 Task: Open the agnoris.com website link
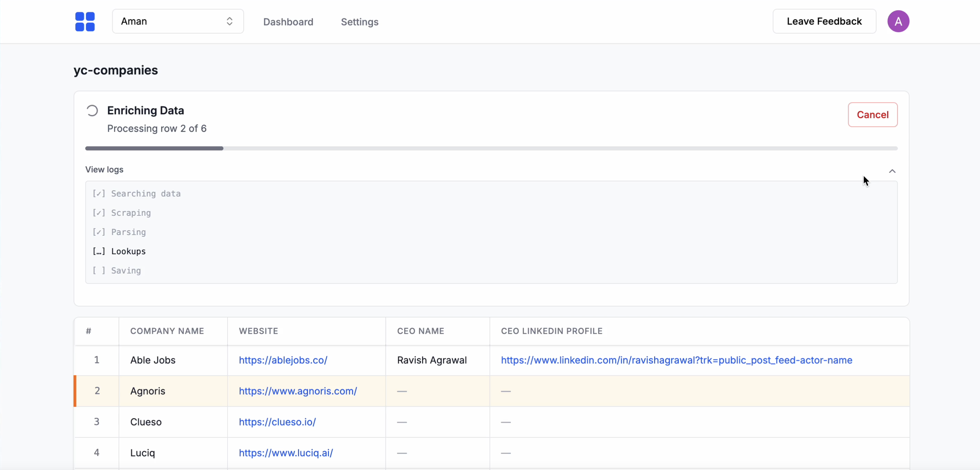click(x=298, y=391)
